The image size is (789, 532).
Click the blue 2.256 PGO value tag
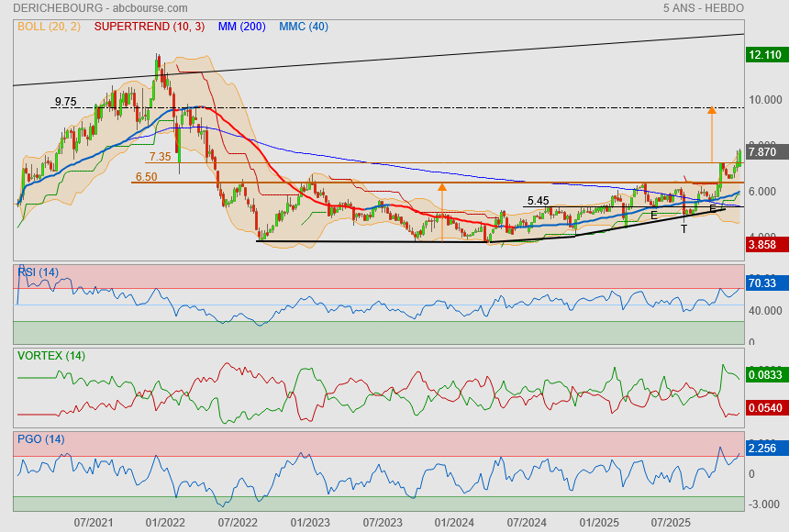click(763, 449)
